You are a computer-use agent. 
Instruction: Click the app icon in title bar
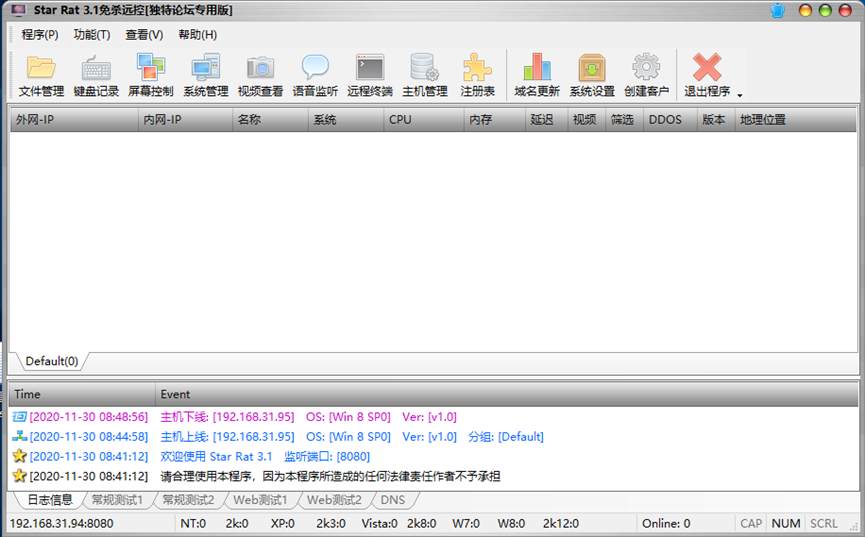coord(18,10)
